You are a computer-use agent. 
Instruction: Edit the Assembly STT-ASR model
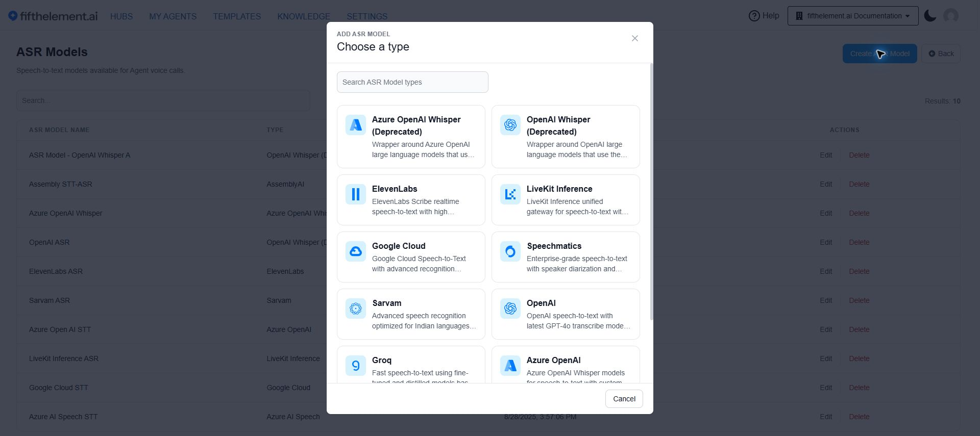(826, 184)
